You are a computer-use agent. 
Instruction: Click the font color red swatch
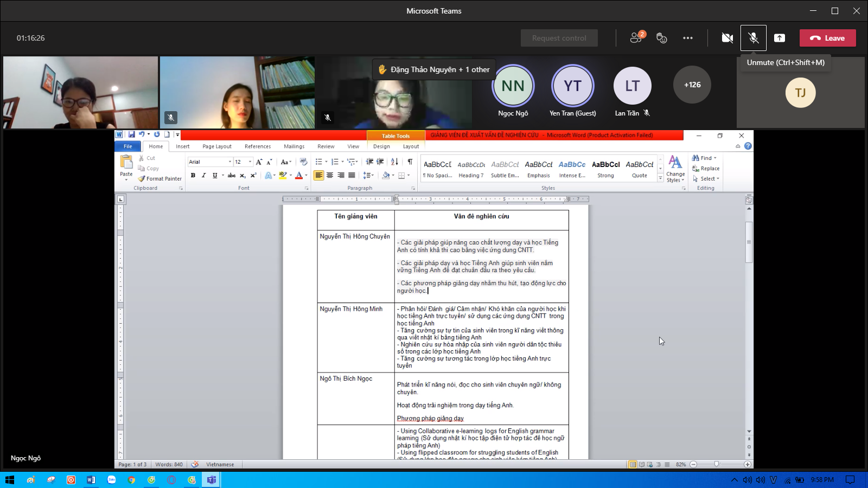[x=299, y=175]
